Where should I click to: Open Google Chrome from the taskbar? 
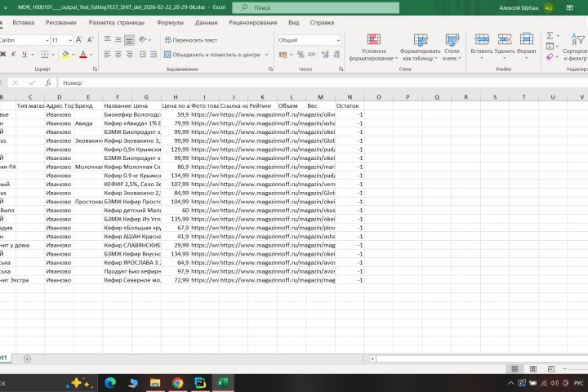point(178,383)
